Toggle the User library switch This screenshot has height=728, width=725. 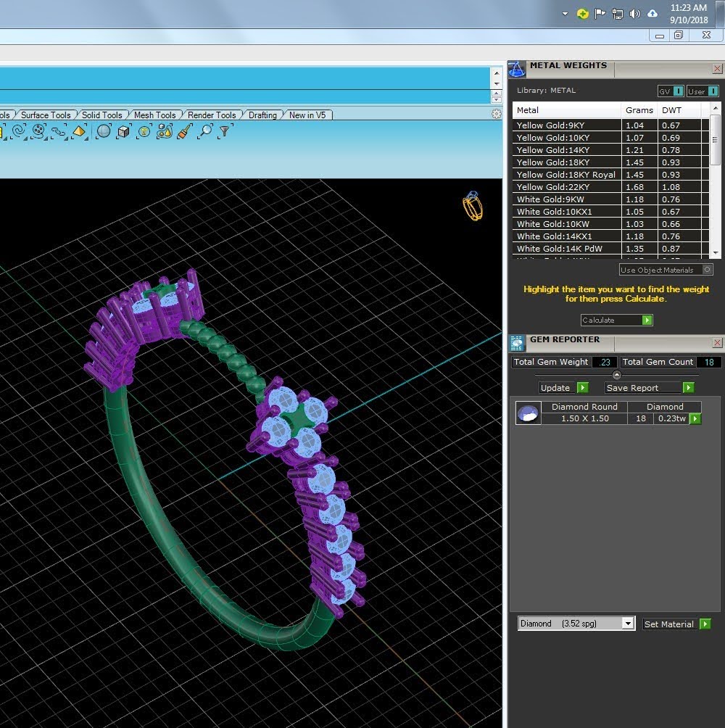[x=703, y=91]
